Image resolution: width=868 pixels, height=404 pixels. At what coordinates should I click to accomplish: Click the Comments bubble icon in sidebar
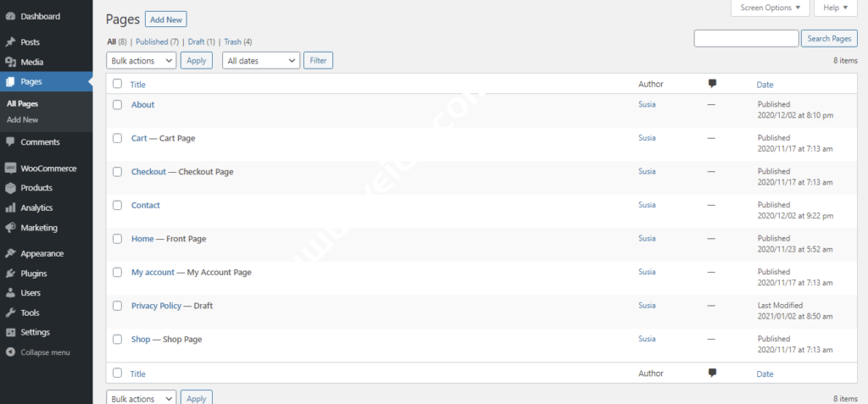(x=10, y=141)
